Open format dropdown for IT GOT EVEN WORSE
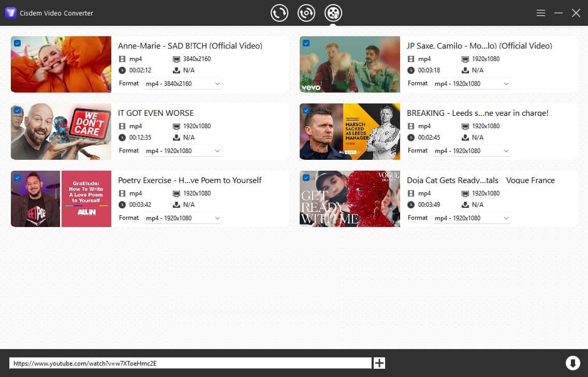 click(183, 150)
